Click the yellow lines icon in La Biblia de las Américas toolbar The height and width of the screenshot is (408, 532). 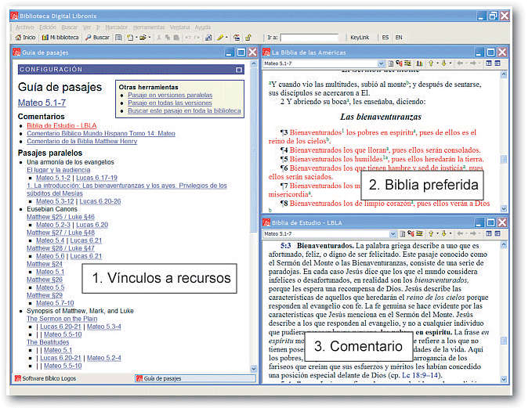[407, 63]
